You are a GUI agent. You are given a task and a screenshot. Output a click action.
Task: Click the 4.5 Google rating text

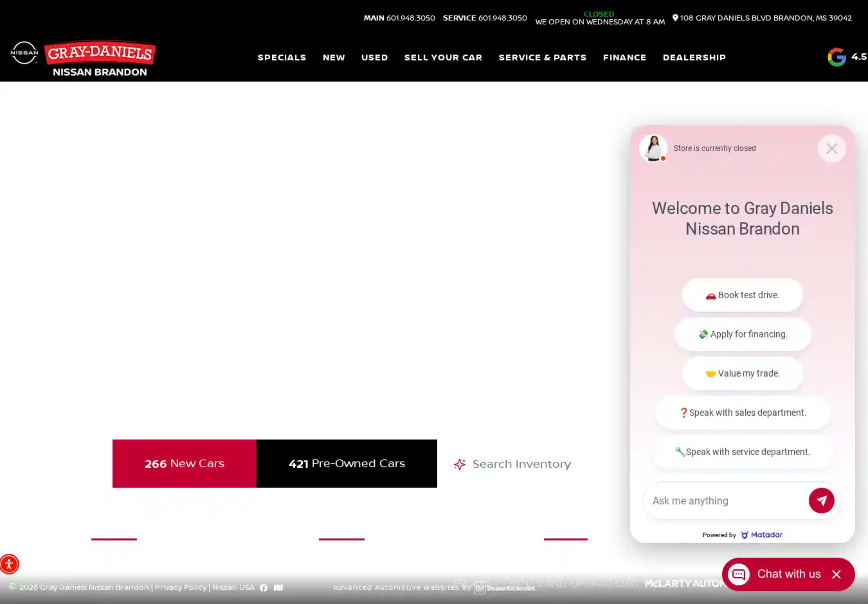pos(859,57)
